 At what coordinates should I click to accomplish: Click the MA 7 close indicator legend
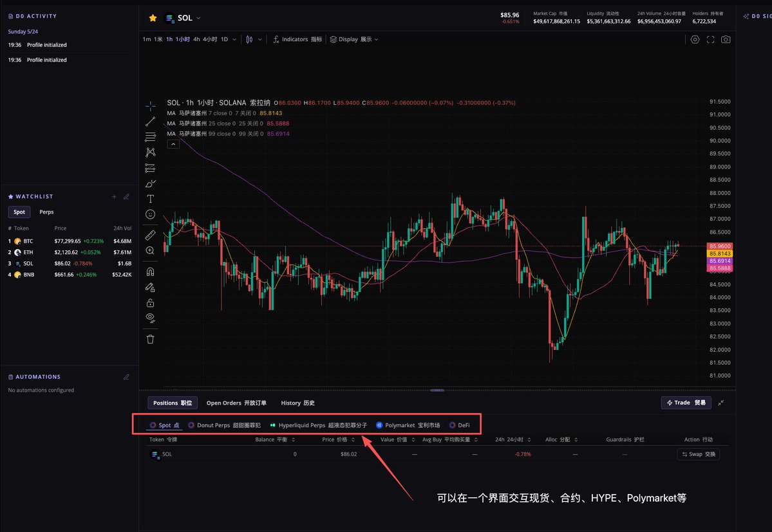click(224, 113)
